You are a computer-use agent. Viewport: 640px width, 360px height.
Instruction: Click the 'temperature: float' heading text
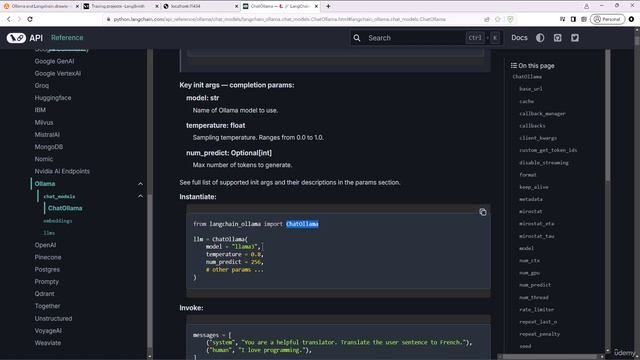coord(216,125)
